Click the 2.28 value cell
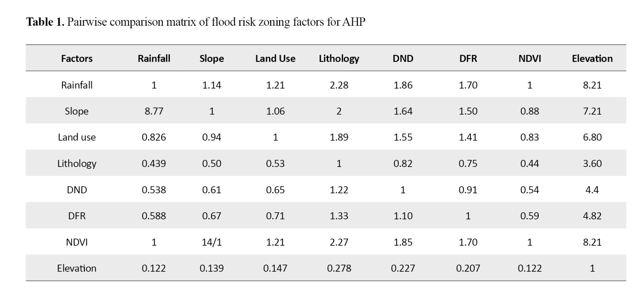The width and height of the screenshot is (644, 291). pyautogui.click(x=339, y=85)
